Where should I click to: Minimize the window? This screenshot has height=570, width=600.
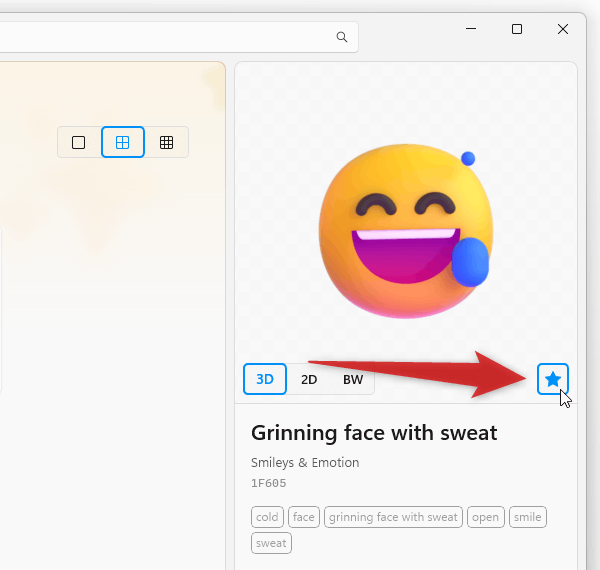point(471,29)
